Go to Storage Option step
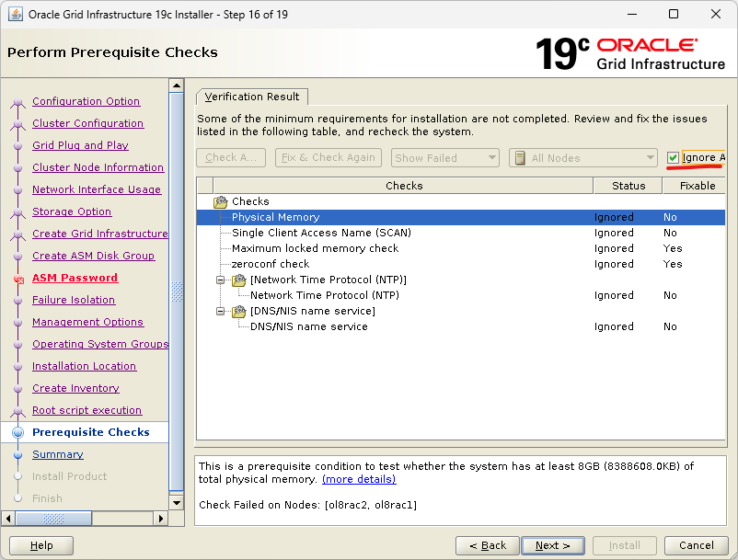The image size is (738, 560). (x=72, y=211)
